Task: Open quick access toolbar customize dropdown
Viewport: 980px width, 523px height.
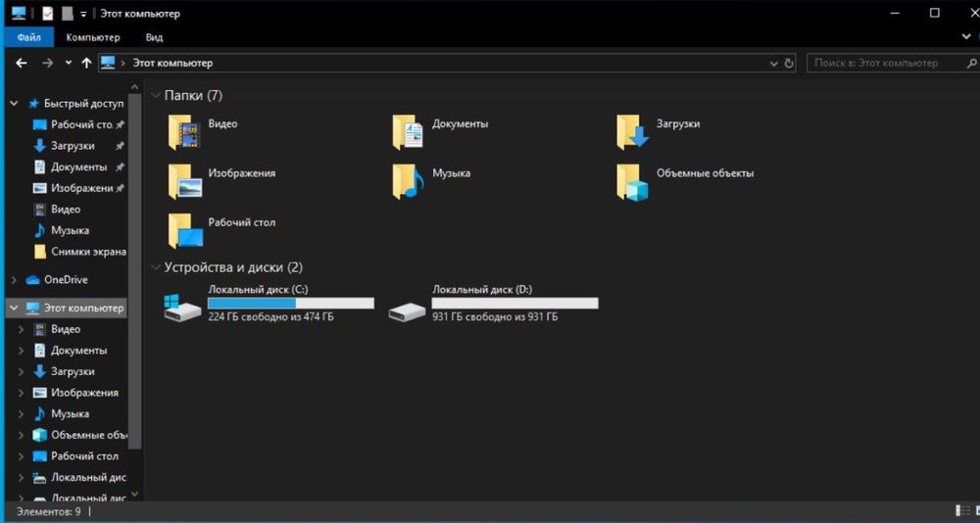Action: 83,14
